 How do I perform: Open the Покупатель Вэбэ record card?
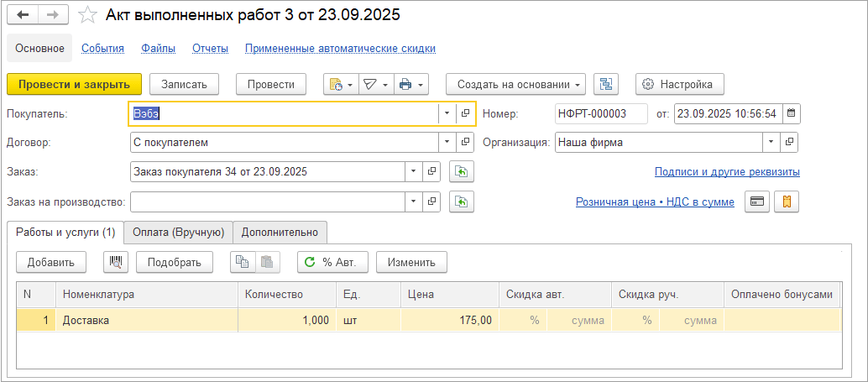click(x=466, y=113)
